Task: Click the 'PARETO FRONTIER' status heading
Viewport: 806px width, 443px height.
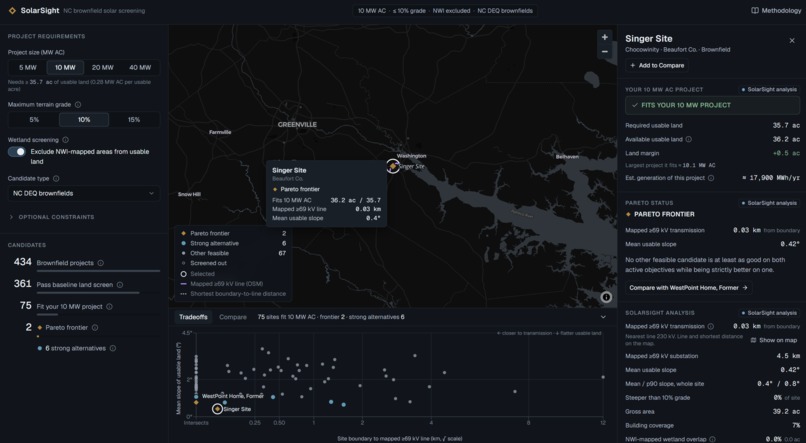Action: click(x=664, y=214)
